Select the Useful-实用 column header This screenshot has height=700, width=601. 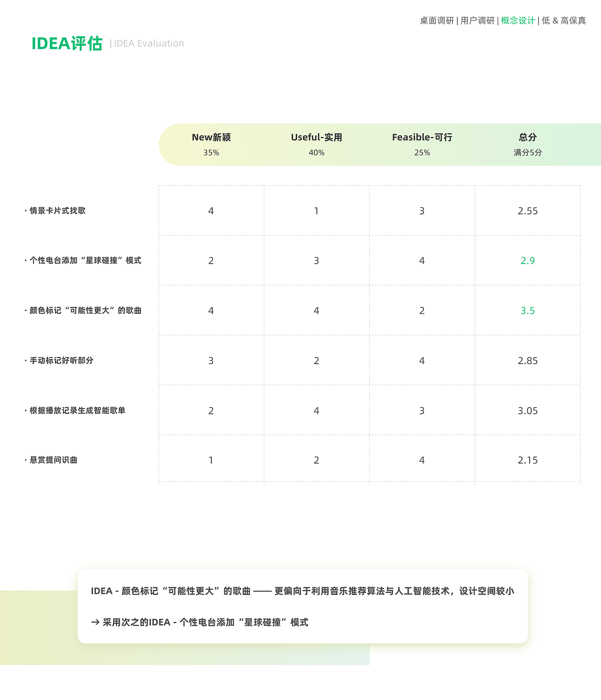(316, 137)
